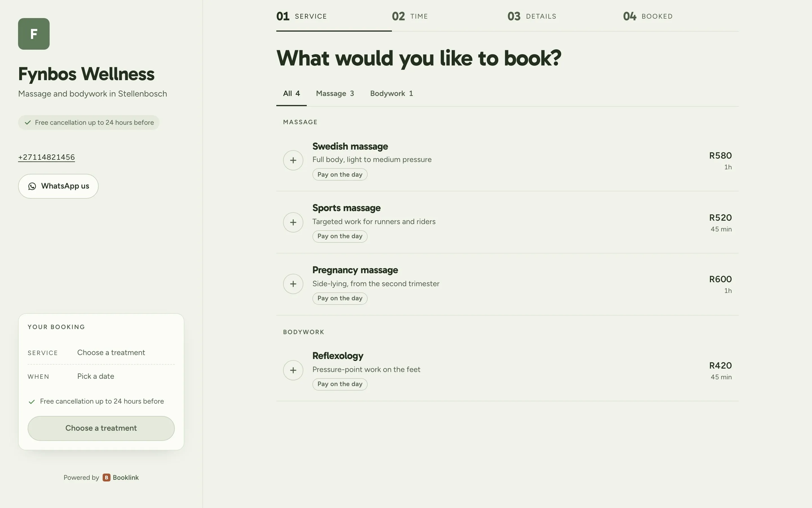
Task: Add Reflexology with the plus icon
Action: (x=293, y=370)
